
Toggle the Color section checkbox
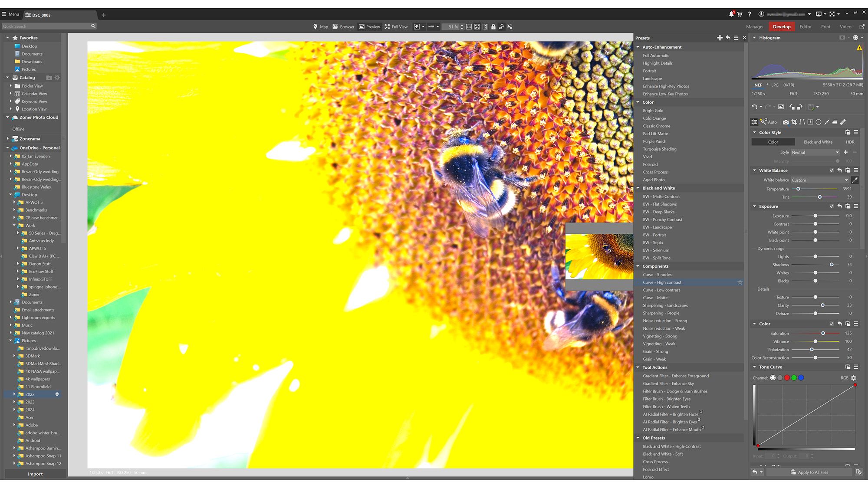coord(832,324)
